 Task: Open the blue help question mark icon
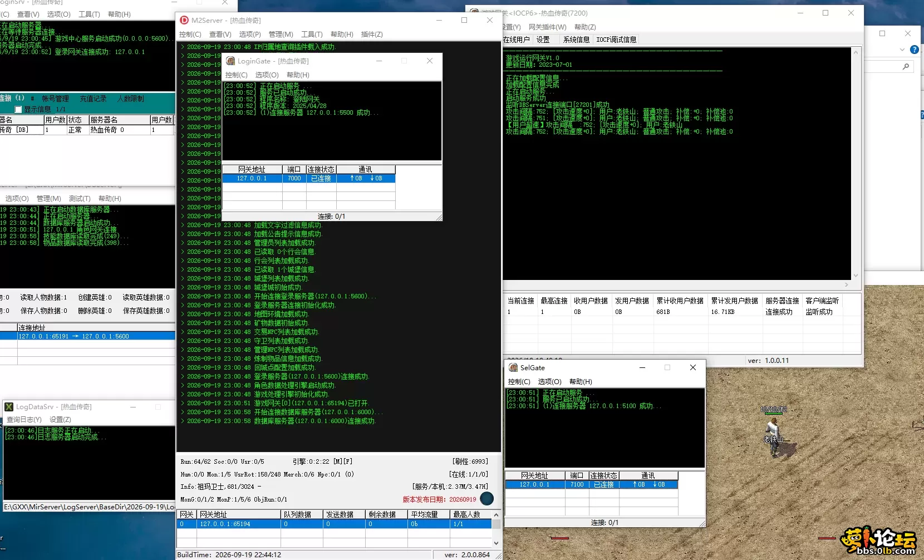pyautogui.click(x=914, y=50)
